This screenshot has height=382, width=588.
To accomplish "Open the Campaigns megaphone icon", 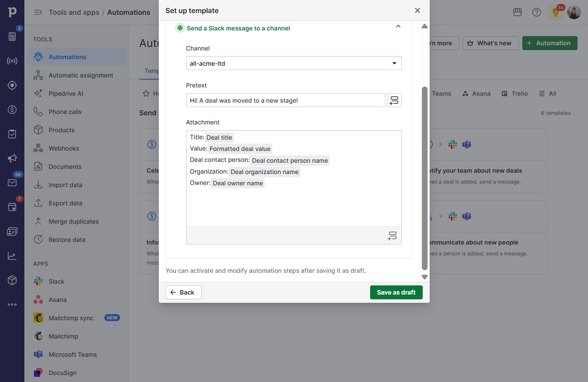I will (12, 158).
